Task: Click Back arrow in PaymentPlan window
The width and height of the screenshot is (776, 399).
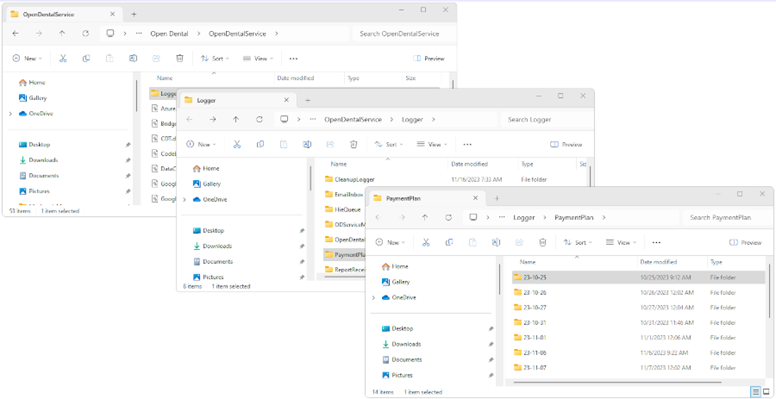Action: tap(378, 217)
